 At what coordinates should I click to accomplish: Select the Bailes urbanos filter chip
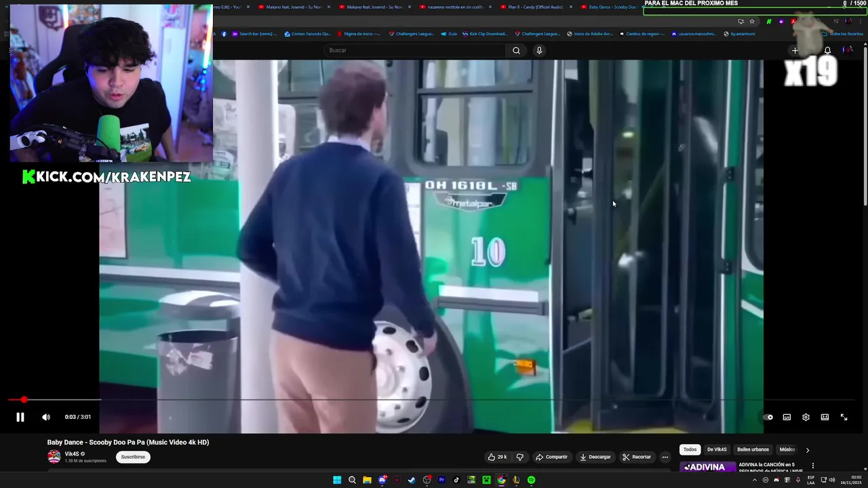[753, 449]
